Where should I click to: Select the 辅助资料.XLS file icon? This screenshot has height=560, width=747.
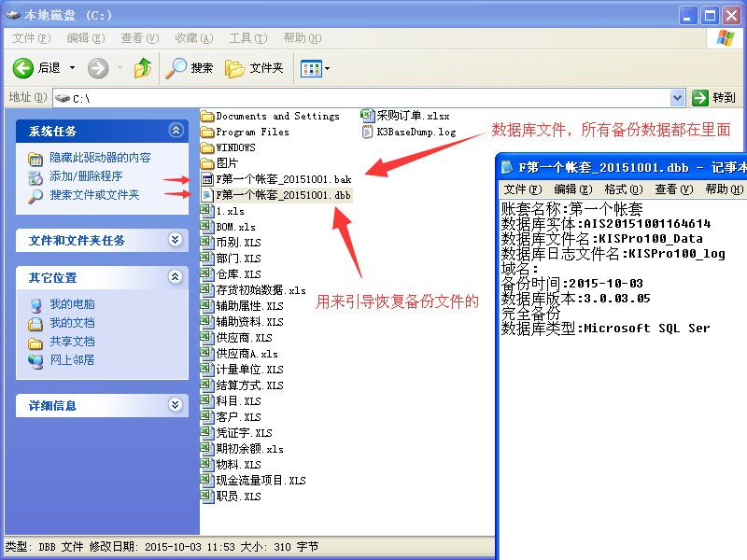click(x=207, y=321)
